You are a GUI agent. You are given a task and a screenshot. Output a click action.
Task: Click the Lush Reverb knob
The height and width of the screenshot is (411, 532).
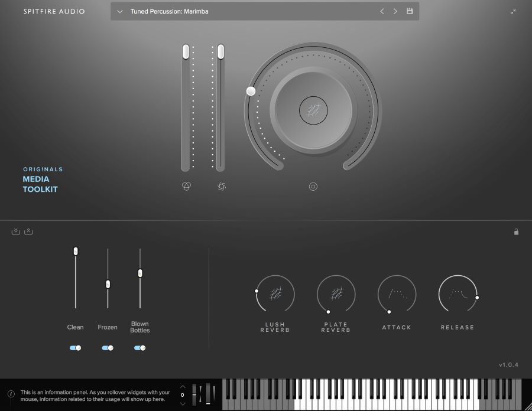click(x=275, y=293)
